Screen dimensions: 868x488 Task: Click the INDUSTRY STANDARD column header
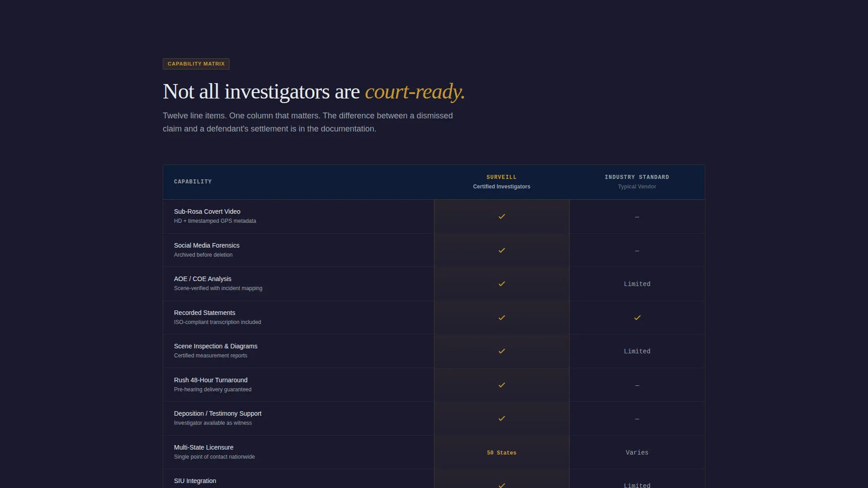pos(637,177)
